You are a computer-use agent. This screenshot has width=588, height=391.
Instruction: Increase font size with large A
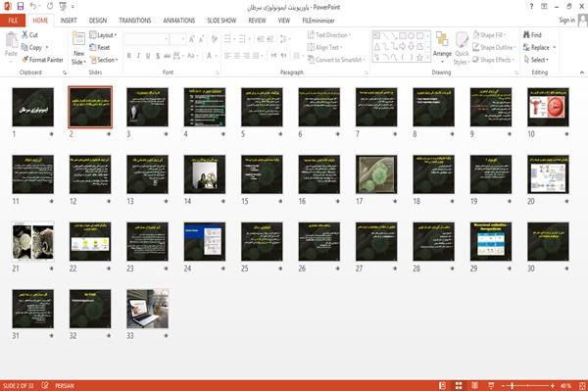[x=192, y=39]
